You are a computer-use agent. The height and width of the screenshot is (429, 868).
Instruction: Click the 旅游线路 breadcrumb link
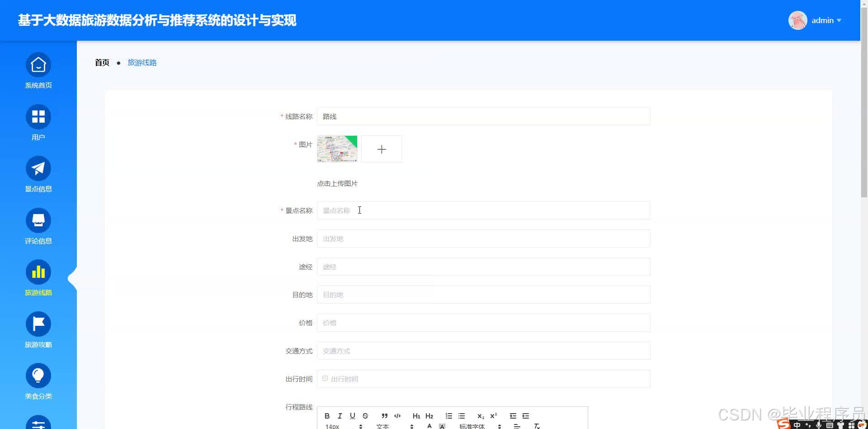(142, 62)
